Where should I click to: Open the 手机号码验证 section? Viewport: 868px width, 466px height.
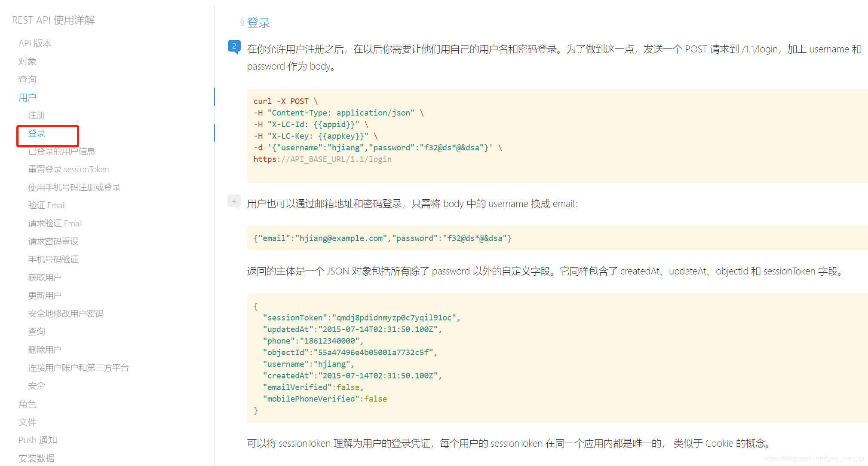click(x=53, y=259)
